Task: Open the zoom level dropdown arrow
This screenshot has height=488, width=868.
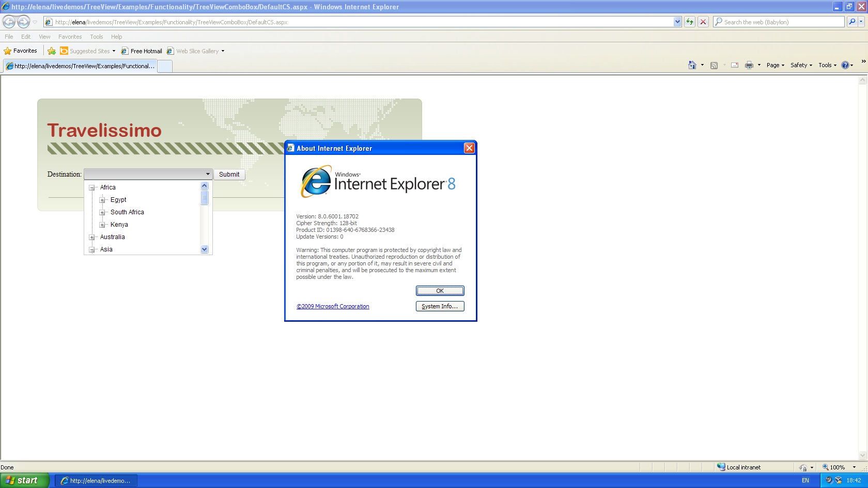Action: click(854, 467)
